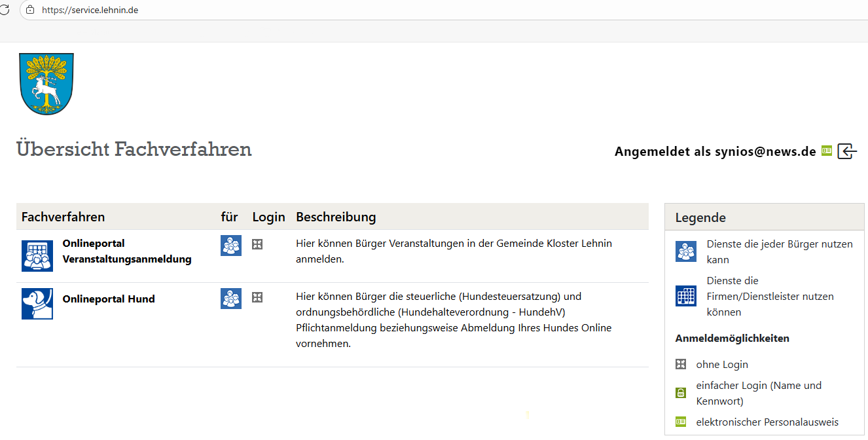Screen dimensions: 868x440
Task: Click the company building icon in legend
Action: click(x=686, y=296)
